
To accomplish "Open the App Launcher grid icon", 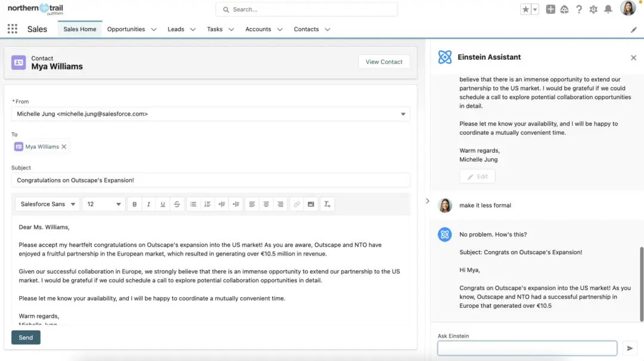I will [x=12, y=29].
